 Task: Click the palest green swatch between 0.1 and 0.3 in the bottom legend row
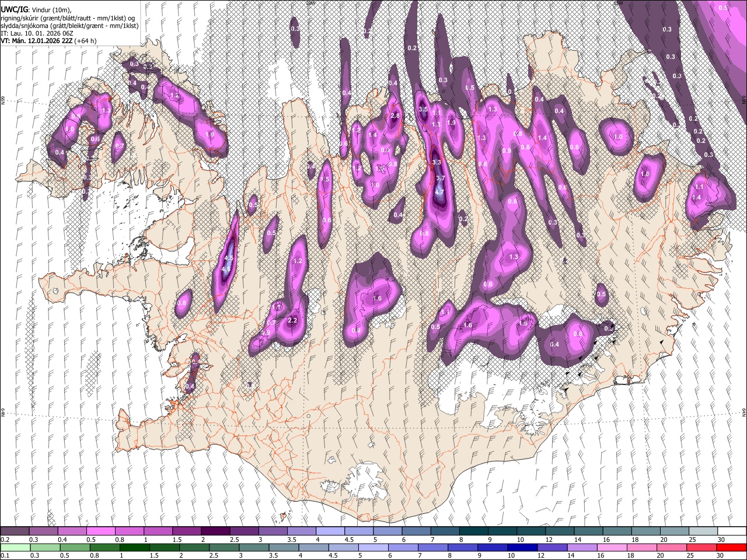coord(15,547)
